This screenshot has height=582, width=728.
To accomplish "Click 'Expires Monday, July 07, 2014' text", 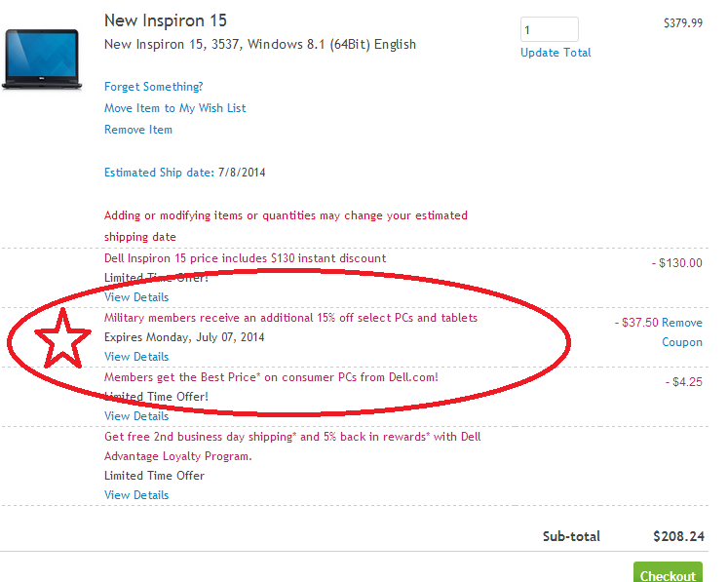I will pyautogui.click(x=184, y=337).
